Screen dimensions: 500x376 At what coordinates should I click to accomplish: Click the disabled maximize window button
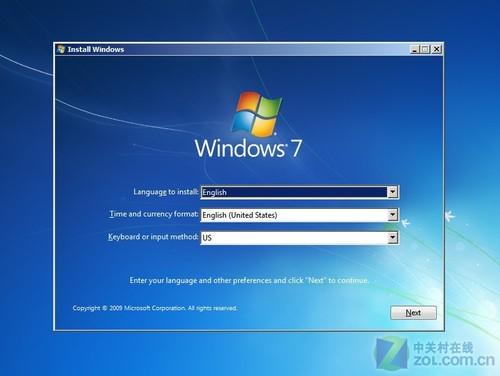(425, 49)
